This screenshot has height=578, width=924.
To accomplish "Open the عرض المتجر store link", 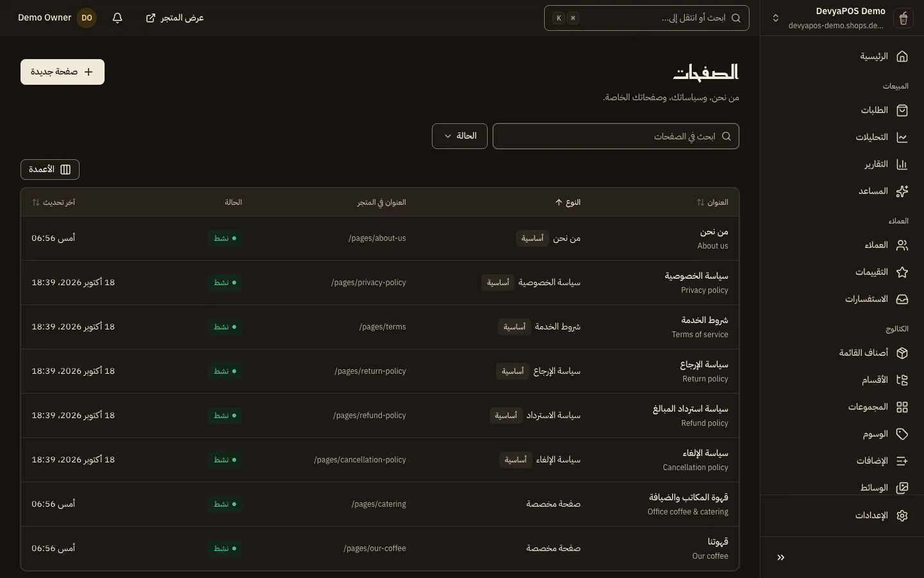I will (175, 18).
